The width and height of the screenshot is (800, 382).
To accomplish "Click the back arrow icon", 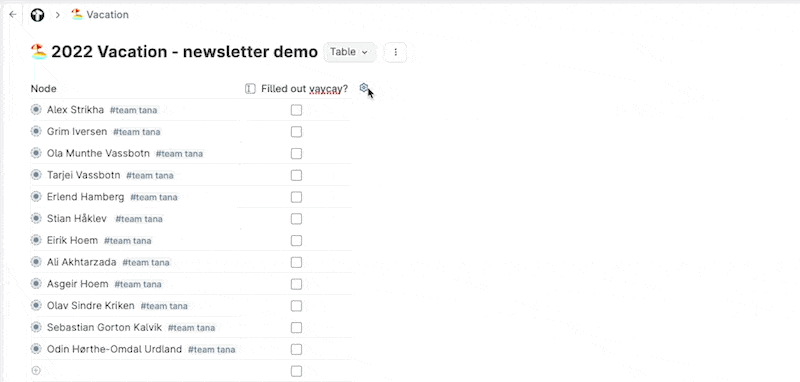I will (13, 15).
